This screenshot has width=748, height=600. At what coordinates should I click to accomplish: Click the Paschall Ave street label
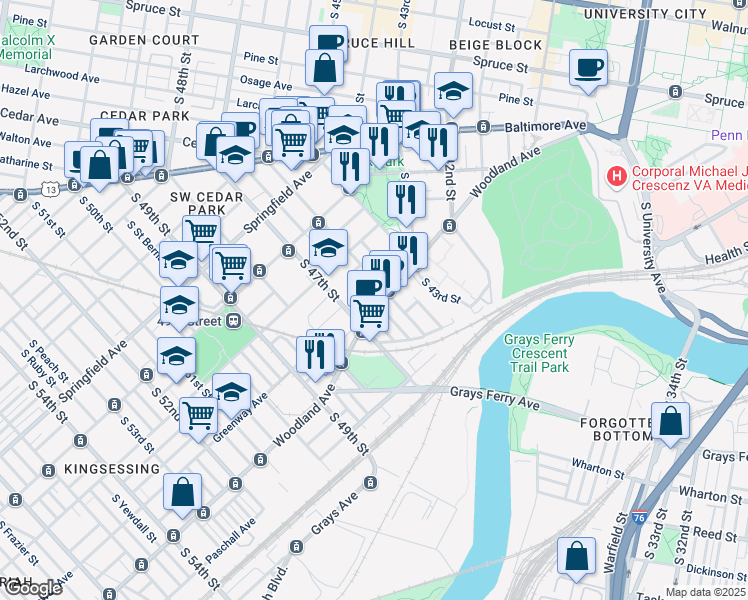(x=230, y=541)
